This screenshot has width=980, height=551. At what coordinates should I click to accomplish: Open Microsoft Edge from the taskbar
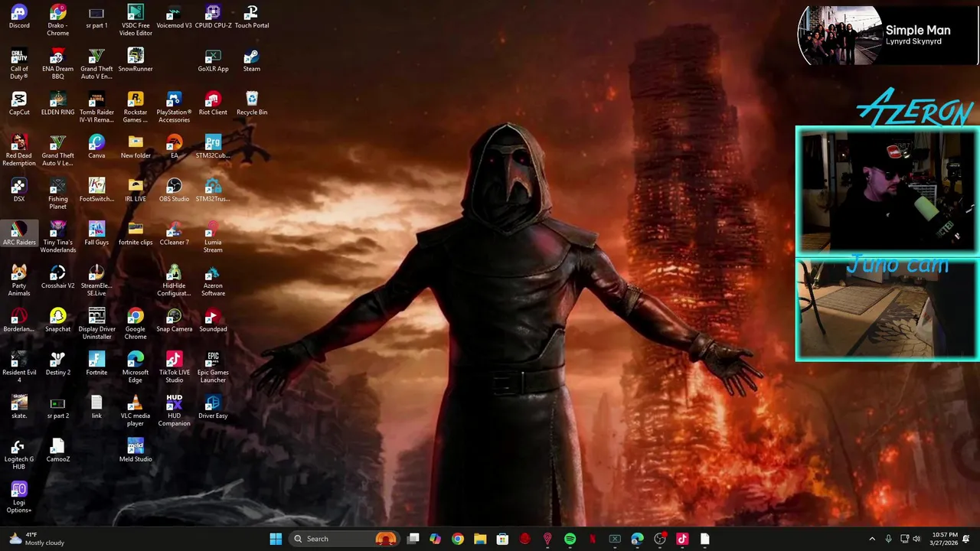coord(637,539)
